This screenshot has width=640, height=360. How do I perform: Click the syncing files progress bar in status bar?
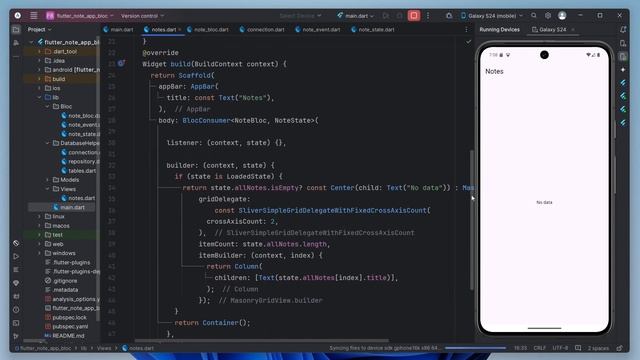[475, 348]
